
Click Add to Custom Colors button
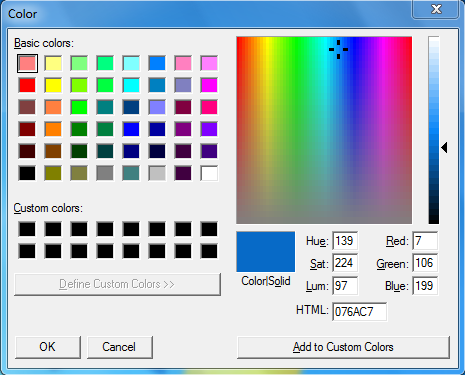(x=343, y=347)
